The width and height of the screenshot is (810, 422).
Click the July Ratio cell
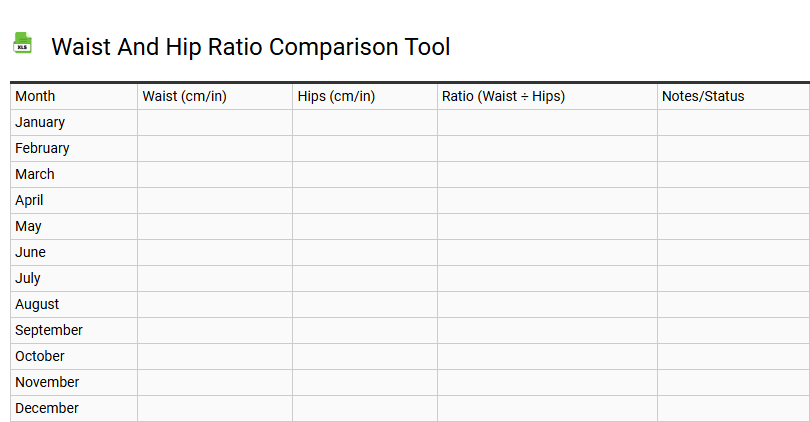(x=547, y=278)
